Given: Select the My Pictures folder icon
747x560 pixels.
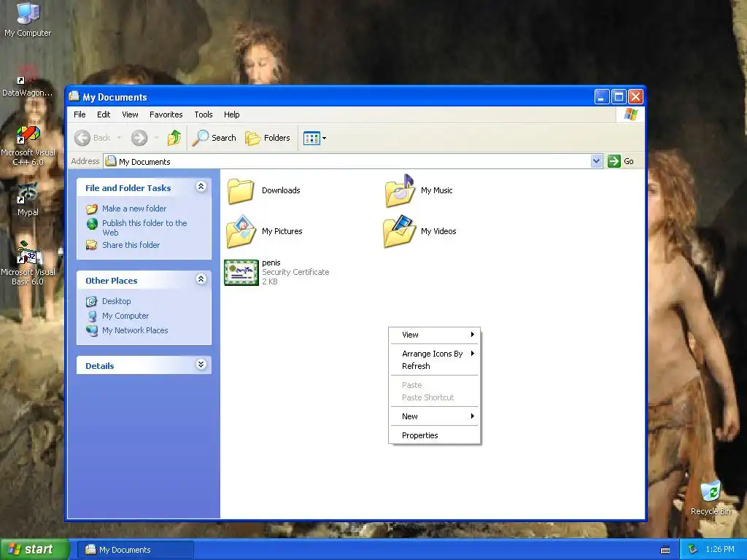Looking at the screenshot, I should [x=241, y=231].
